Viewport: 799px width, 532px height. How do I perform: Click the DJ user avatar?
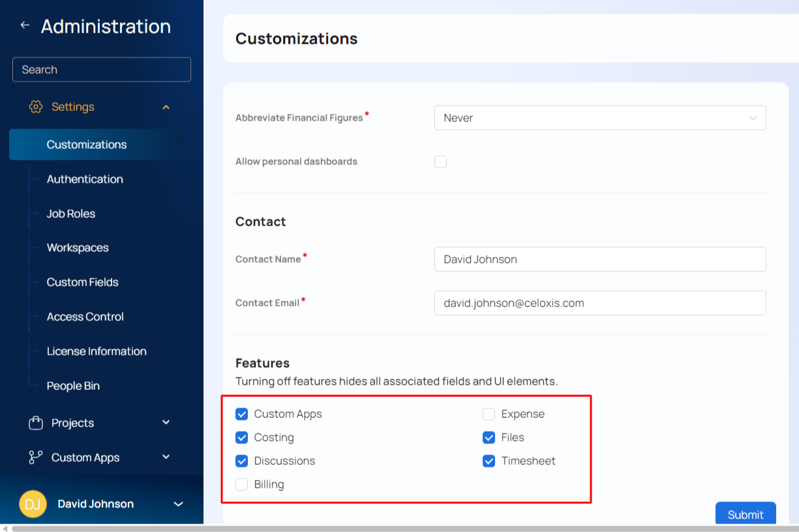point(33,504)
